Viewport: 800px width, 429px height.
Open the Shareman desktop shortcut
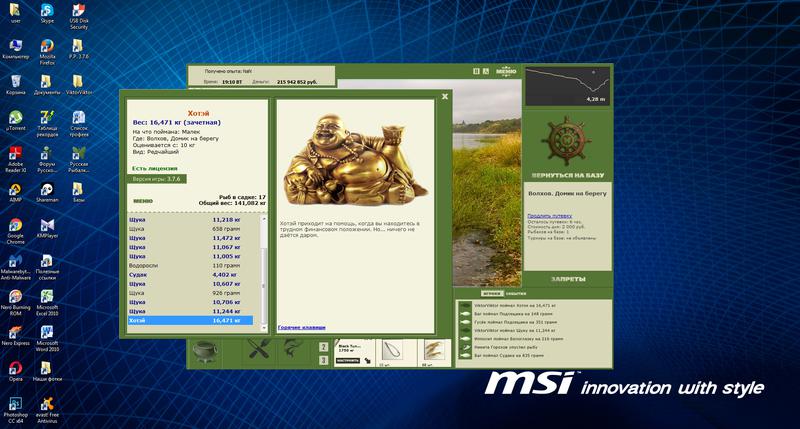47,192
